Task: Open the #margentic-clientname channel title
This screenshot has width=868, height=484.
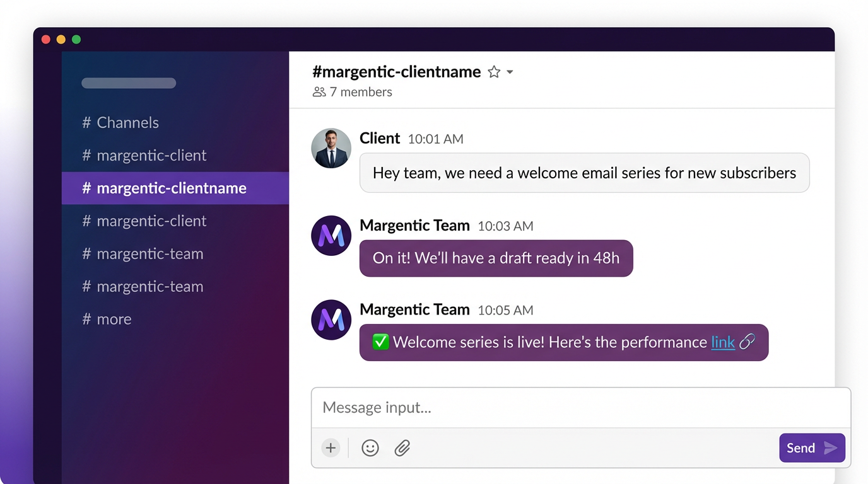Action: [396, 71]
